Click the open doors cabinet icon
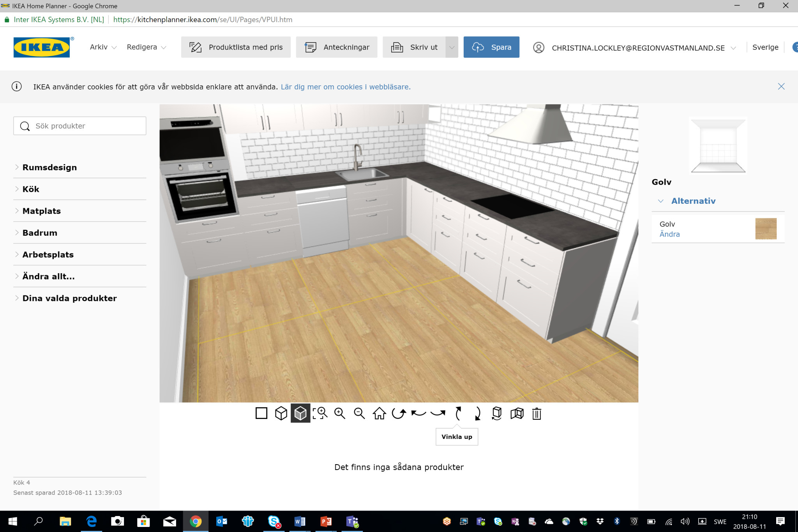Image resolution: width=798 pixels, height=532 pixels. (517, 413)
